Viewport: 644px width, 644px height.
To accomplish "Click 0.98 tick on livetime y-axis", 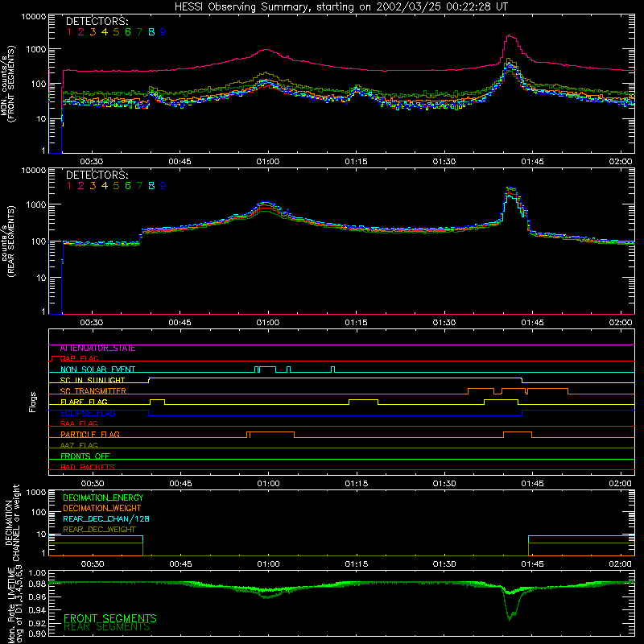I will (37, 584).
